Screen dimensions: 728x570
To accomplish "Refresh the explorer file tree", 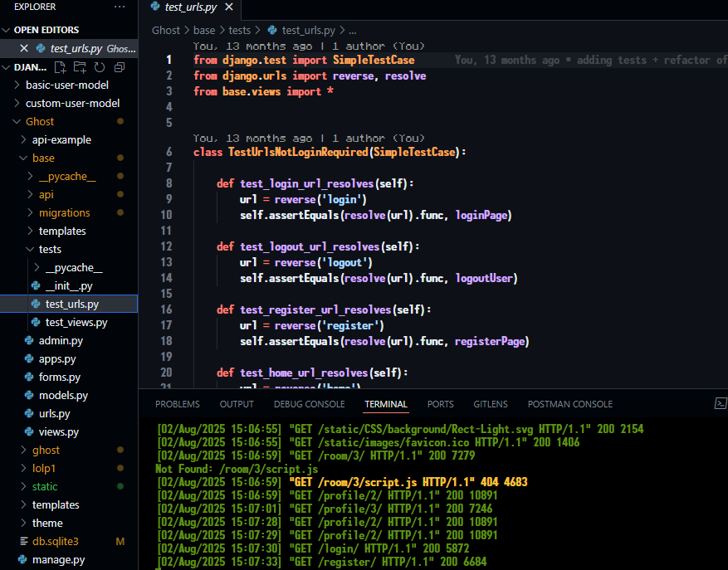I will [100, 67].
